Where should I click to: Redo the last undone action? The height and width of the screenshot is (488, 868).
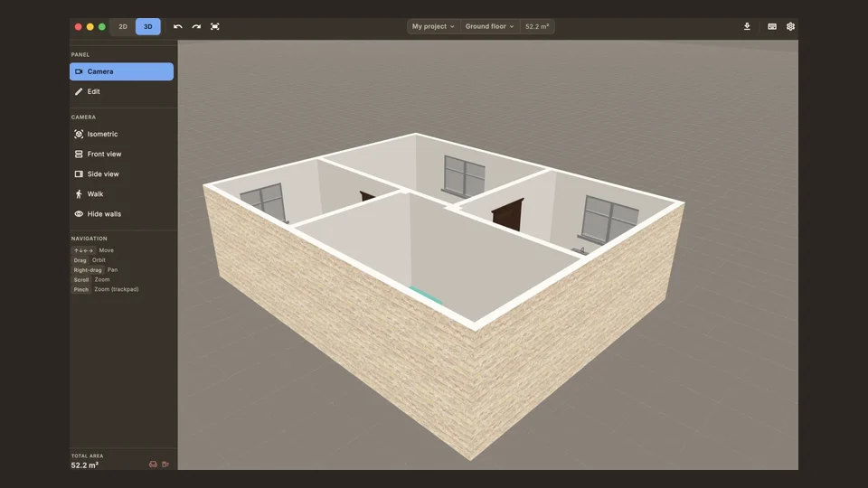[x=196, y=26]
